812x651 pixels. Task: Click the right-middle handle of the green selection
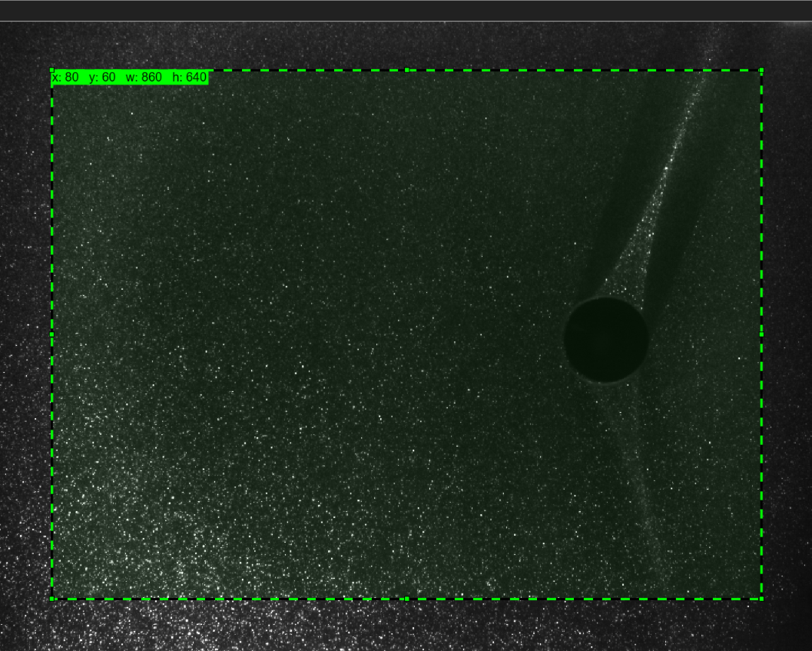761,334
